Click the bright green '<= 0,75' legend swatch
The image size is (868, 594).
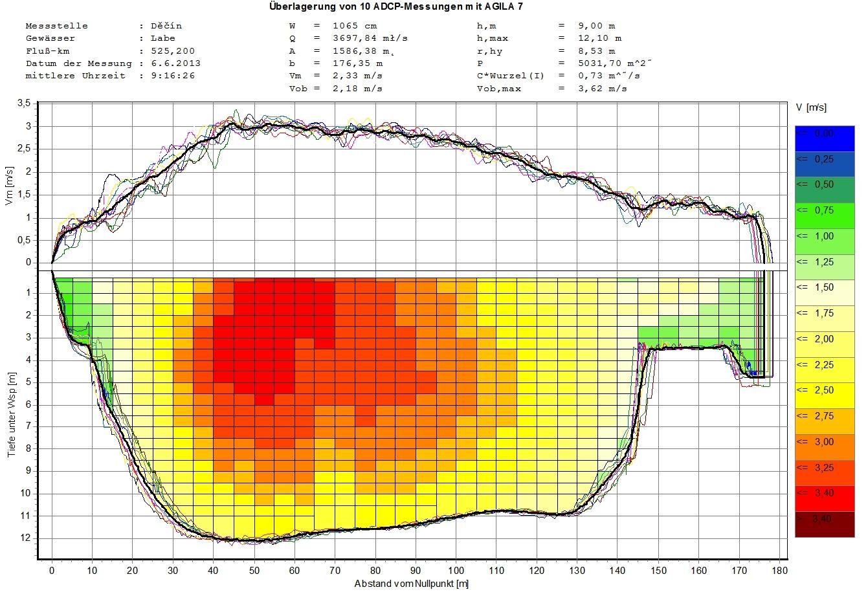(825, 214)
